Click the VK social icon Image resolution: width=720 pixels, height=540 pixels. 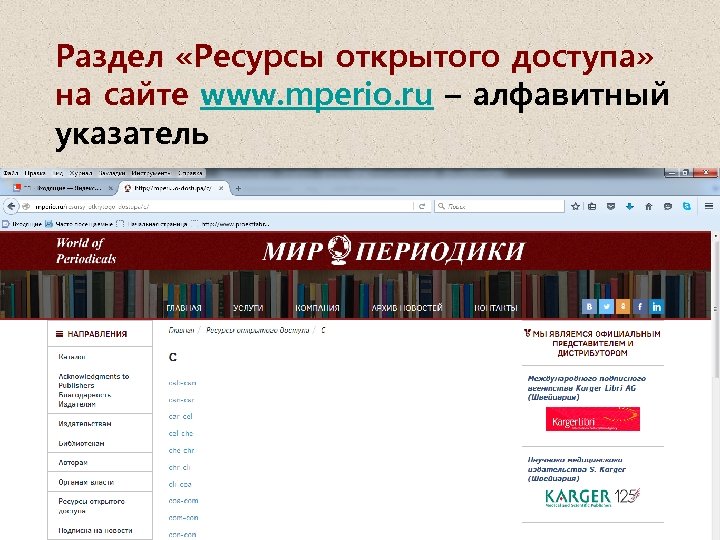click(x=589, y=306)
